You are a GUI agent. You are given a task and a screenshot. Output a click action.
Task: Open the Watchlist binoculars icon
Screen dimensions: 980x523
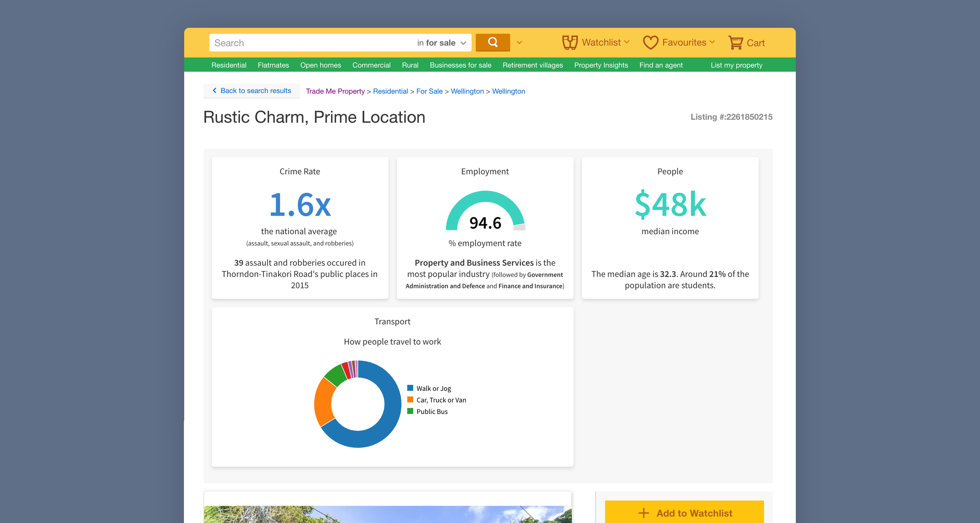[x=569, y=42]
